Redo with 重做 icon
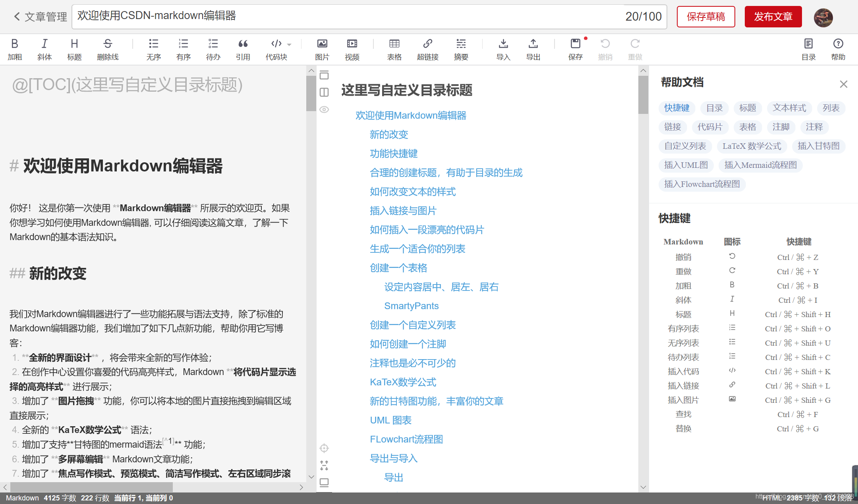858x504 pixels. coord(635,49)
